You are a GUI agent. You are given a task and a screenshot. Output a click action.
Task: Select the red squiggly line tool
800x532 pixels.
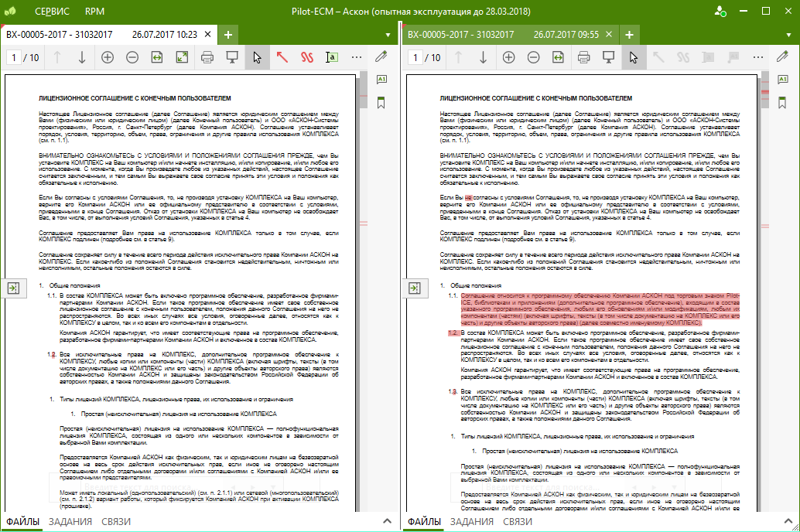point(307,57)
